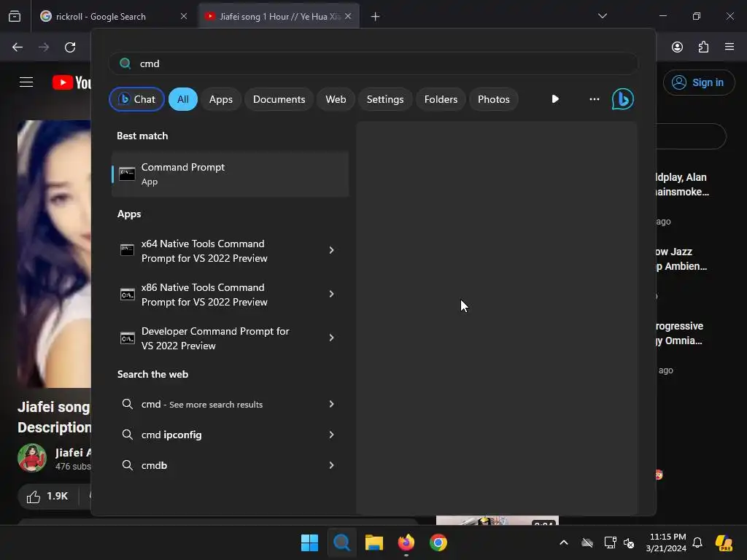Image resolution: width=747 pixels, height=560 pixels.
Task: Click the YouTube logo
Action: click(71, 82)
